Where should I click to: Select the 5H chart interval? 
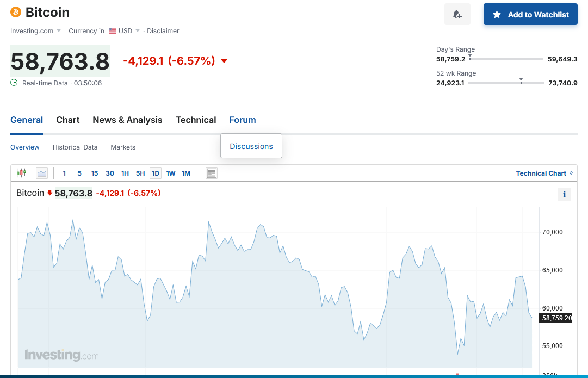point(140,173)
